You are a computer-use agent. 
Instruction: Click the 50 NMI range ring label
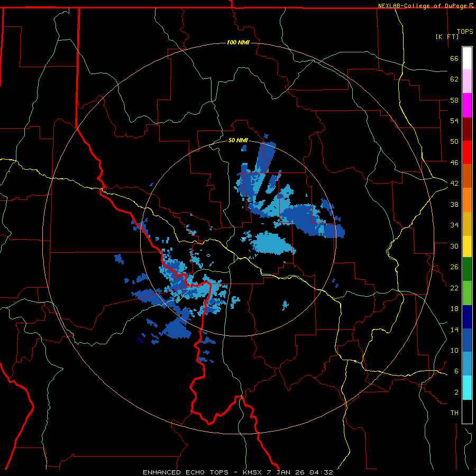click(238, 140)
